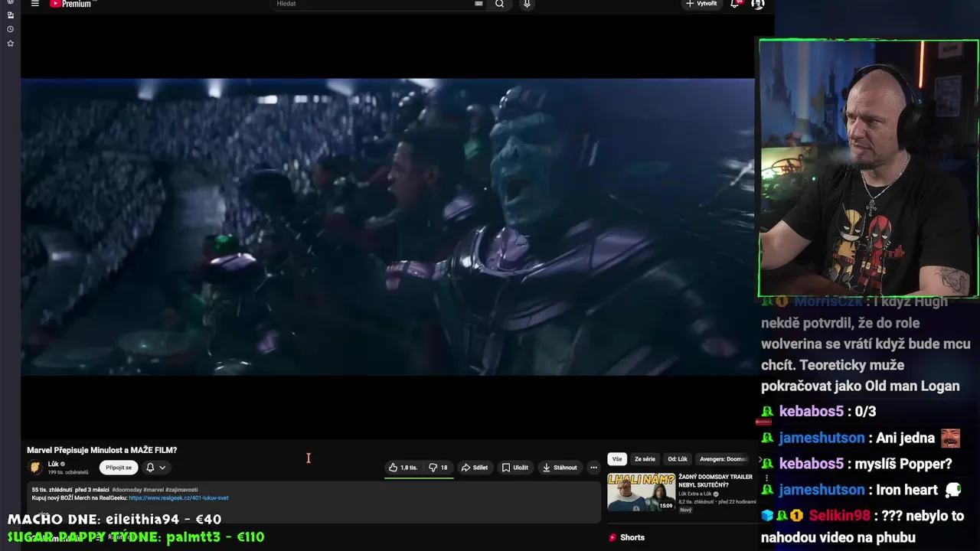Like the video showing 1,8 tis.
Viewport: 980px width, 551px height.
click(403, 468)
